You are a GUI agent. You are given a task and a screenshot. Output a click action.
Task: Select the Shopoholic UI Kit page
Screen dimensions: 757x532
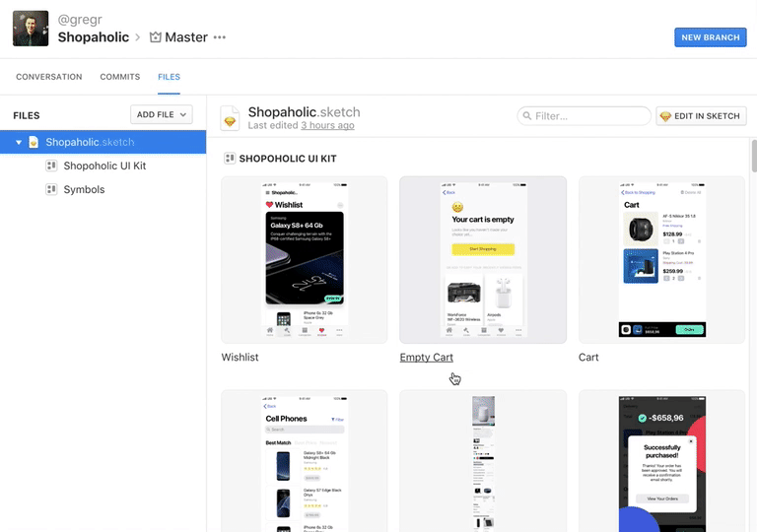pos(103,166)
